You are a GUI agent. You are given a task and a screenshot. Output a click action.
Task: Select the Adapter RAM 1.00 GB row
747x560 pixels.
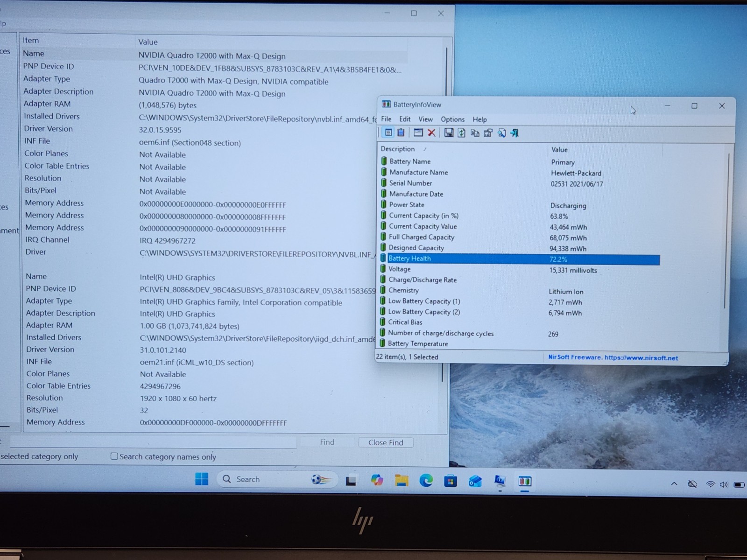tap(201, 325)
